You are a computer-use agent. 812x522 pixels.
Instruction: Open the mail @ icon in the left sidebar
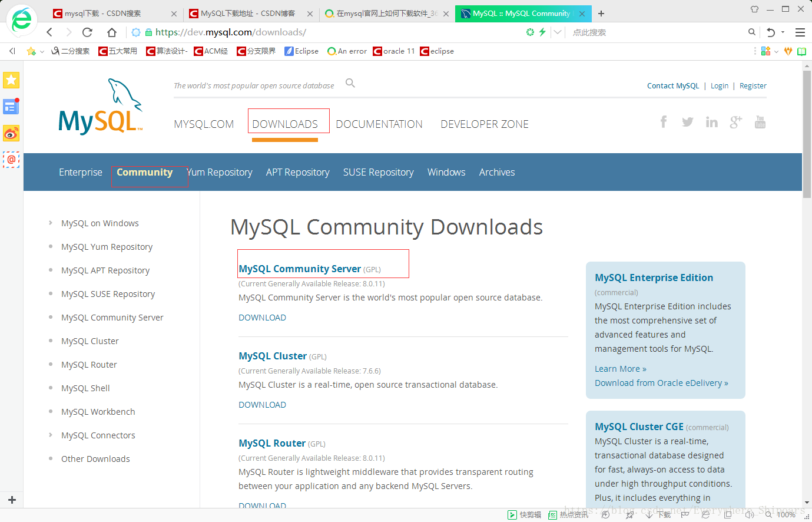pyautogui.click(x=11, y=160)
